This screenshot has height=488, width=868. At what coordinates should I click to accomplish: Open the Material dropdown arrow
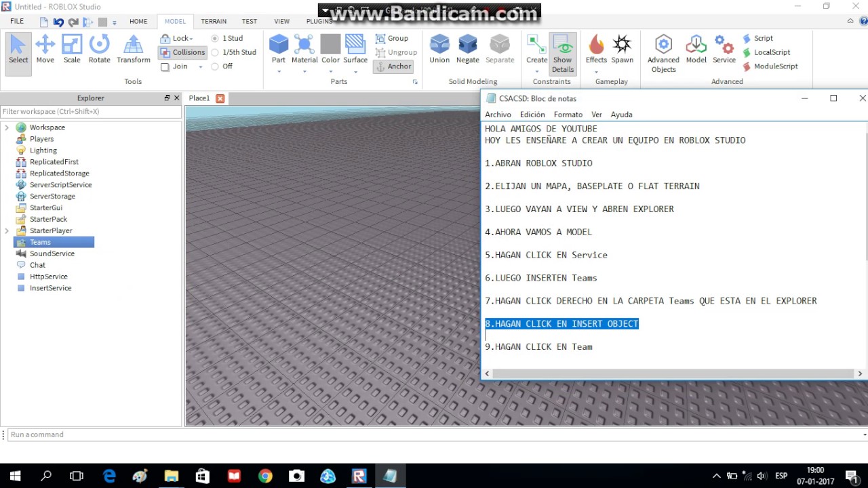coord(304,72)
